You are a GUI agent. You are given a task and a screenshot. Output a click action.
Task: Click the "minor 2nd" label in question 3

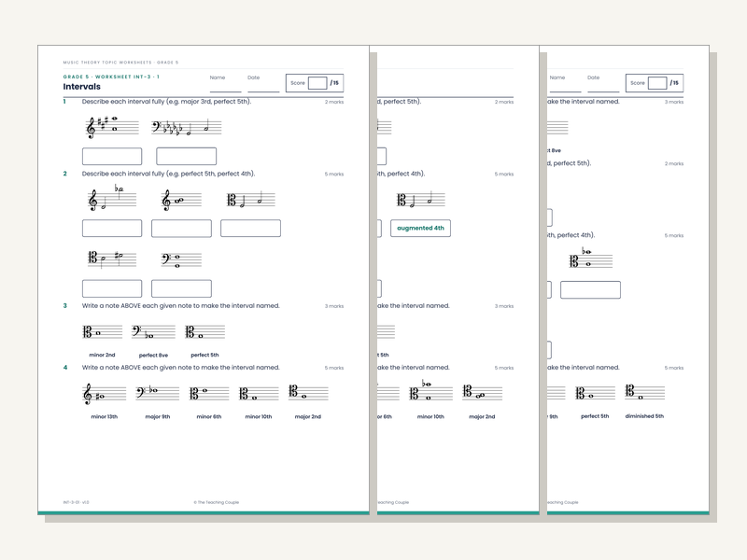coord(102,355)
